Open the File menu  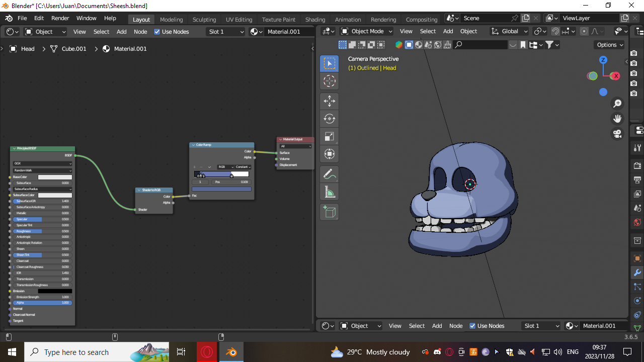(x=22, y=18)
